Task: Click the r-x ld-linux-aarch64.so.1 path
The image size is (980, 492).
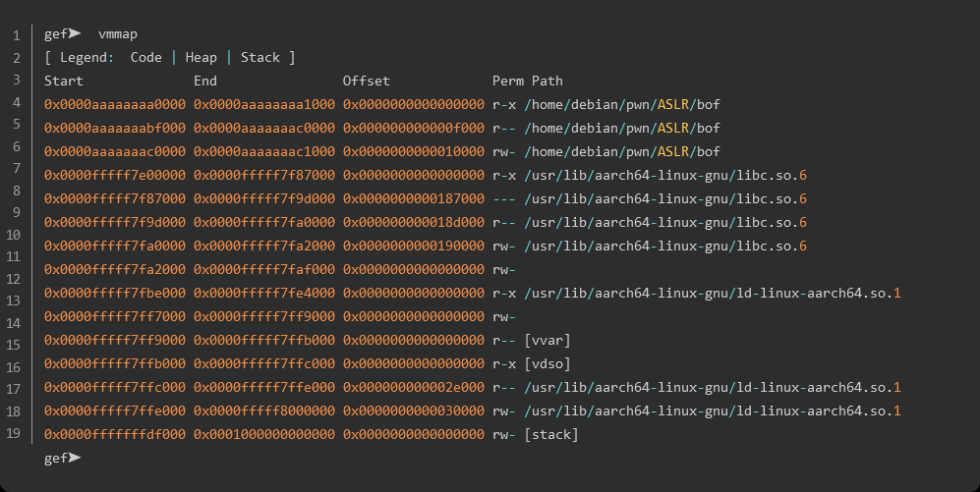Action: click(713, 293)
